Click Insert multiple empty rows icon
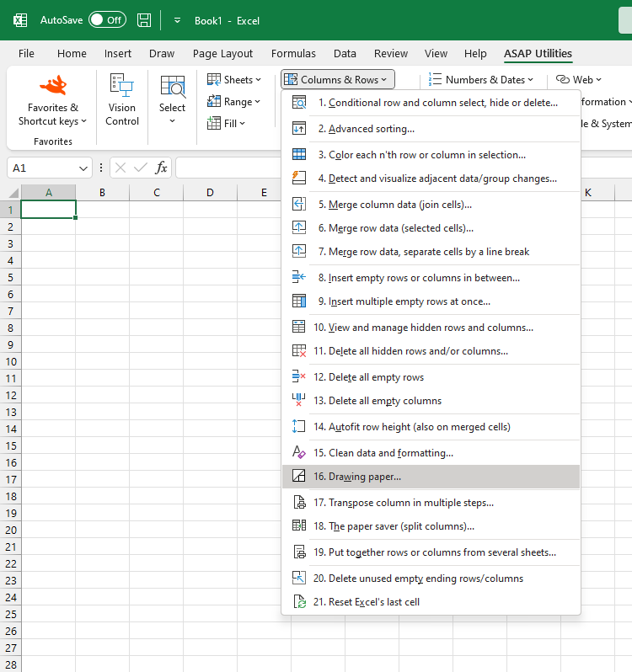The image size is (632, 672). pyautogui.click(x=299, y=301)
